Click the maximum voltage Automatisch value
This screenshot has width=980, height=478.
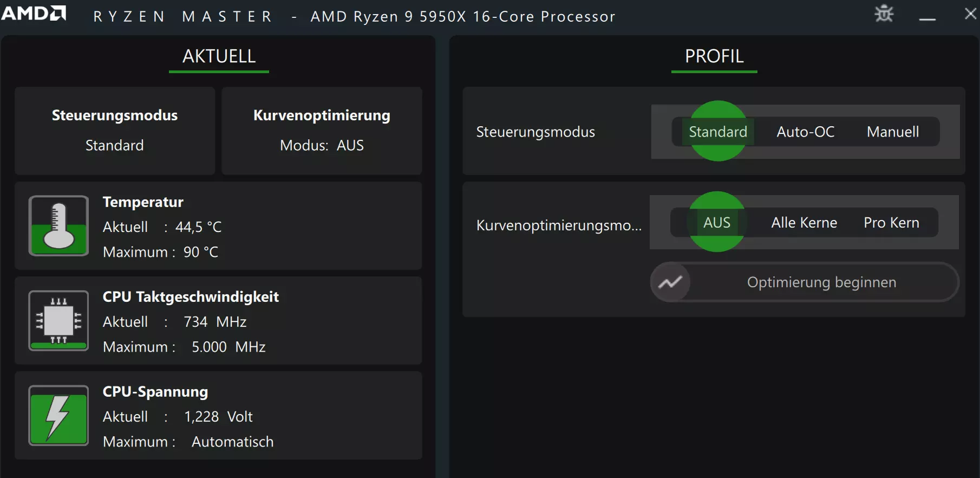(x=233, y=442)
